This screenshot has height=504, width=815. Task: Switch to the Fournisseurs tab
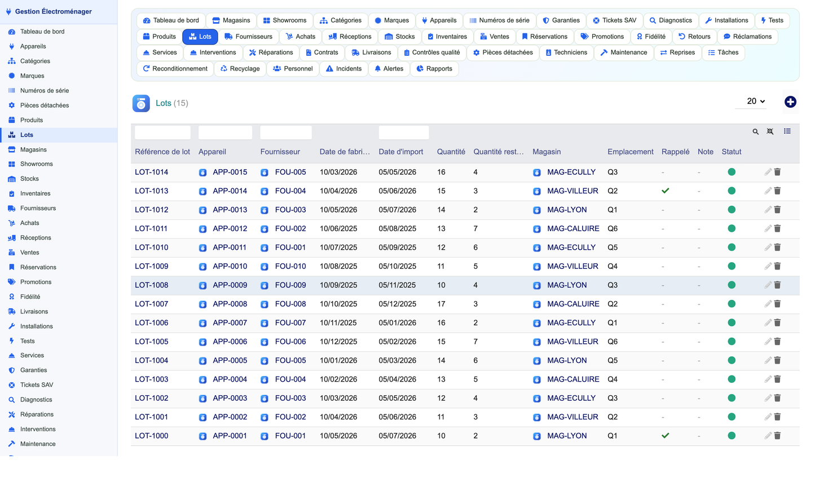(x=248, y=37)
